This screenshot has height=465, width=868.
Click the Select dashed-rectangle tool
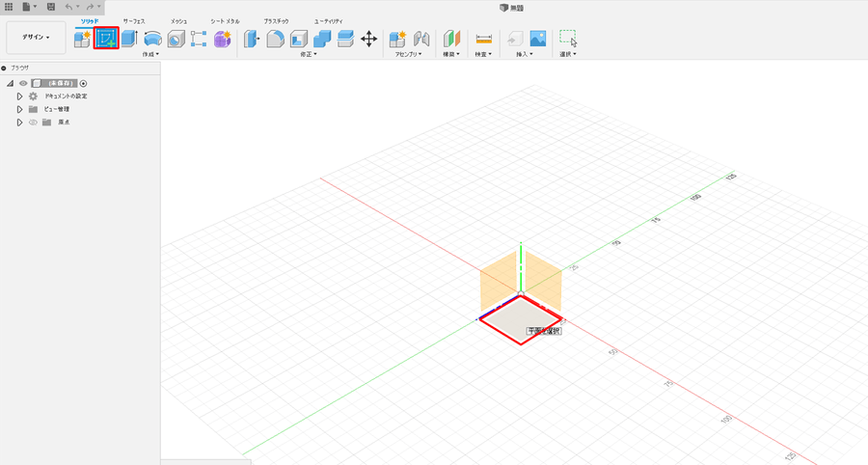[568, 39]
